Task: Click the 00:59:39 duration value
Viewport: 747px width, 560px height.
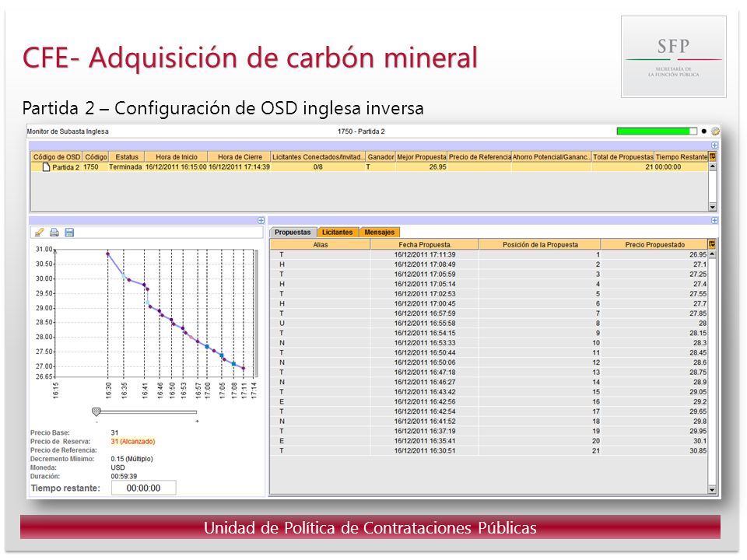Action: point(124,476)
